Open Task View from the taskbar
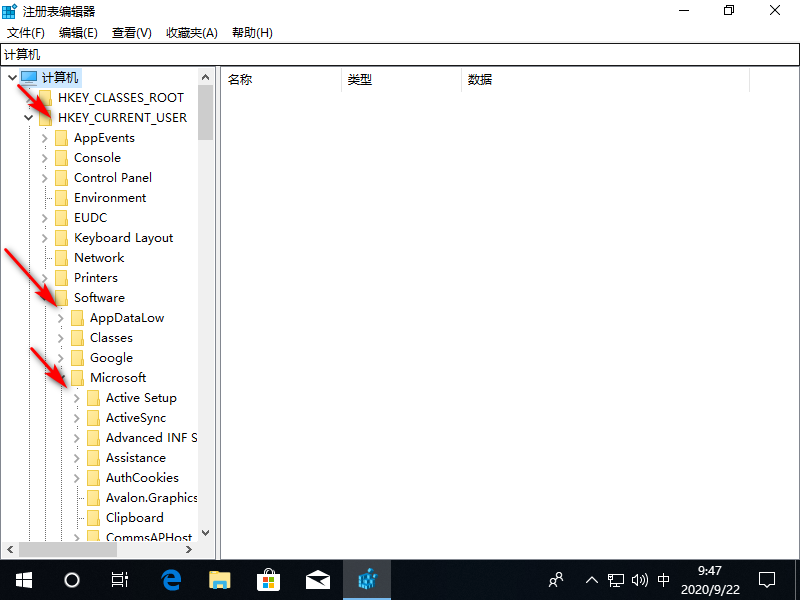Image resolution: width=800 pixels, height=600 pixels. pos(119,580)
